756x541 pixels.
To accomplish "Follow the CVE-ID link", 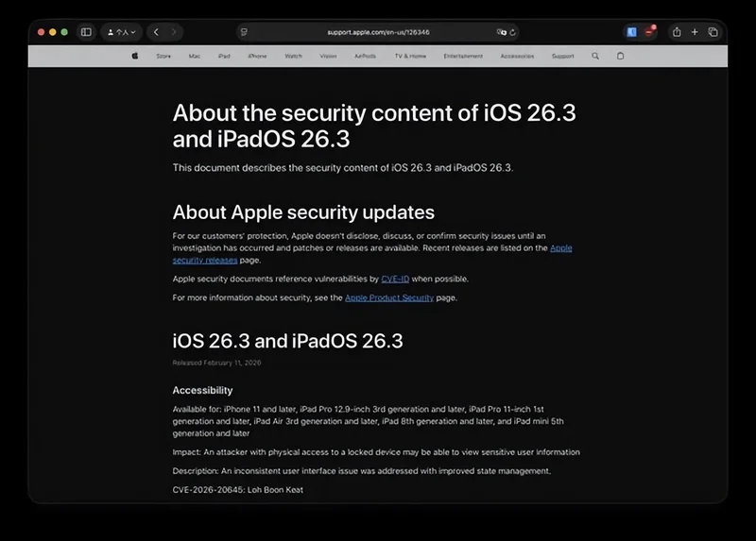I will 394,279.
